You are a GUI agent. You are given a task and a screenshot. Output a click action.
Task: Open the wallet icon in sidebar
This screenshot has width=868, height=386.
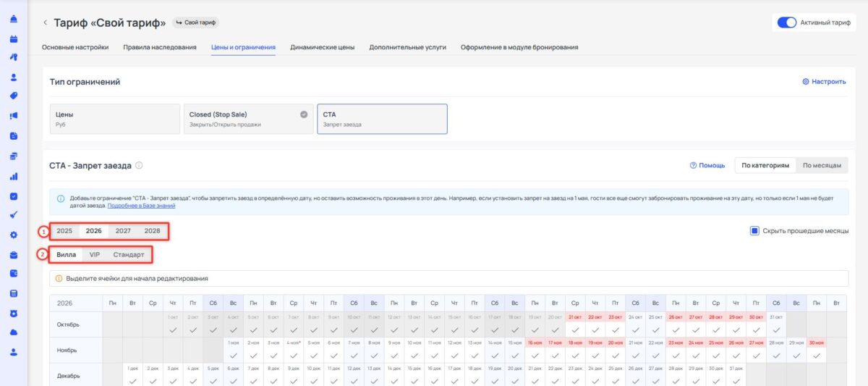click(14, 274)
